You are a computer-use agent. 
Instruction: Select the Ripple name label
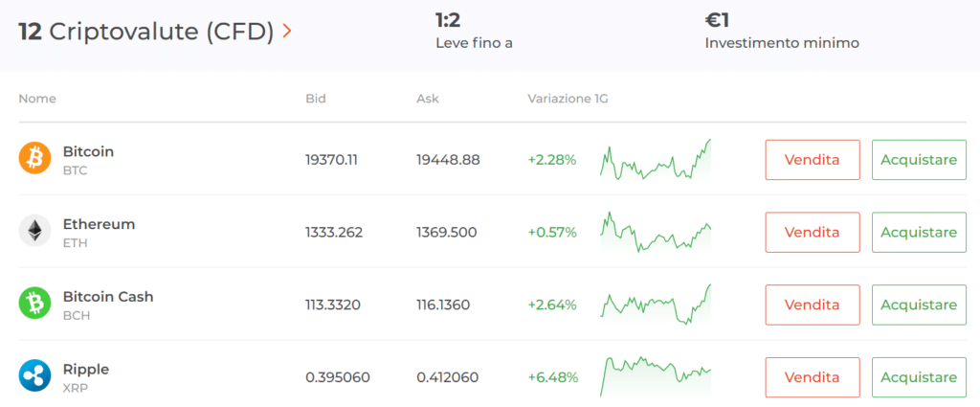pyautogui.click(x=85, y=370)
